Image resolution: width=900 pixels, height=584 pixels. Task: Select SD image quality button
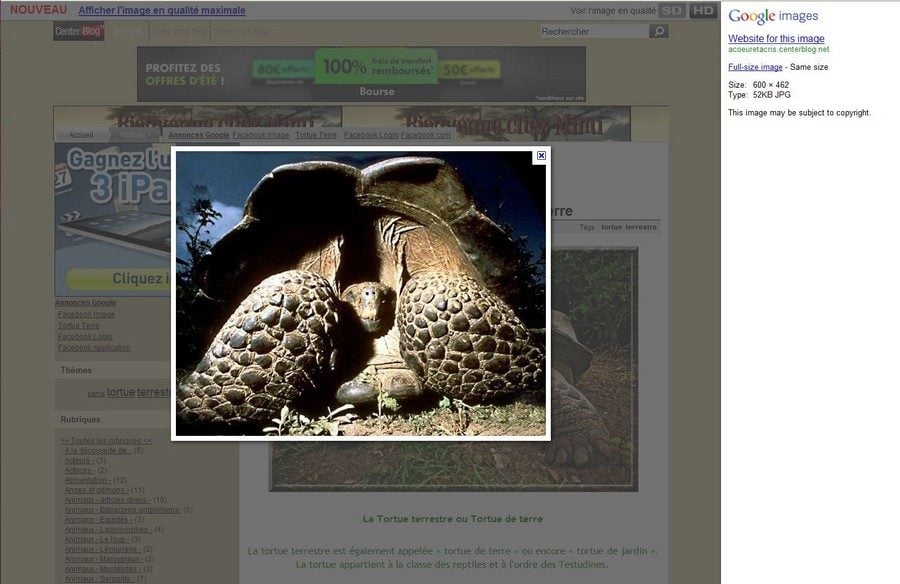click(x=672, y=11)
